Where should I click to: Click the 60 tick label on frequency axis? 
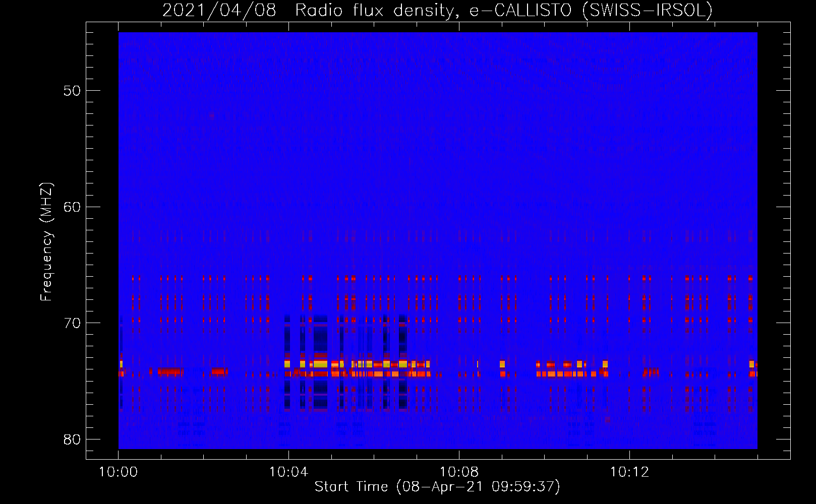pos(72,207)
